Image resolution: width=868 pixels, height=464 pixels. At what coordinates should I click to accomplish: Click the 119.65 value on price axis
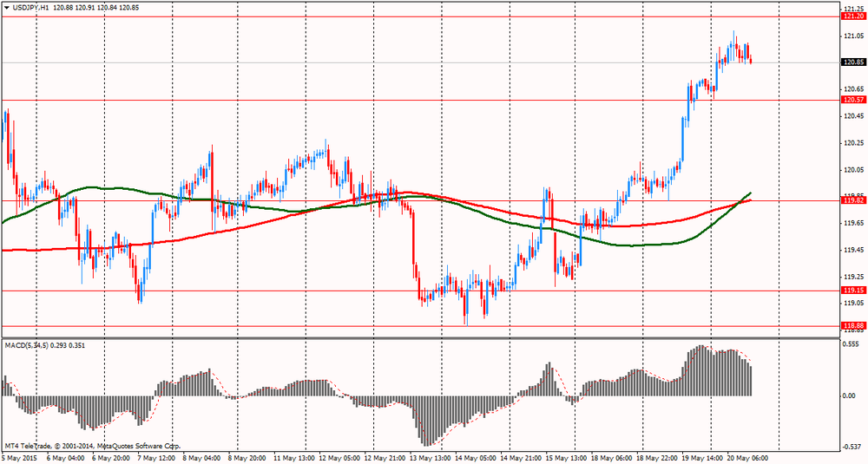point(853,223)
